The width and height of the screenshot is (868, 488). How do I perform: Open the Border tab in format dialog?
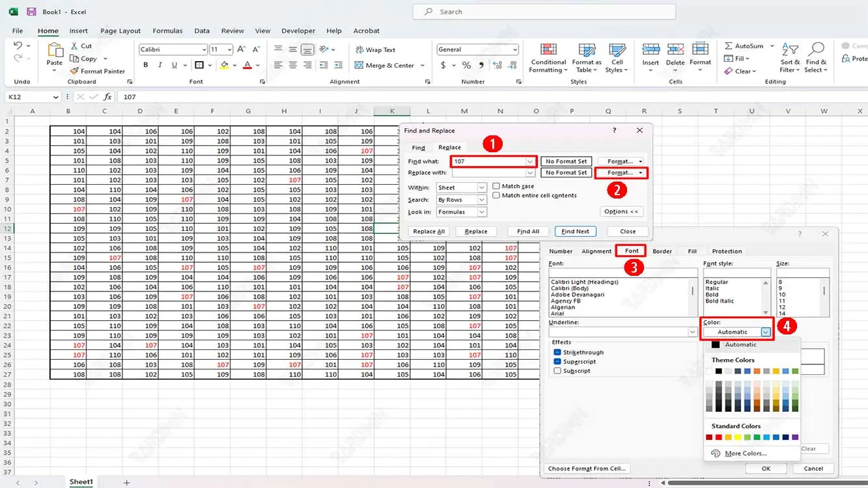(x=662, y=251)
